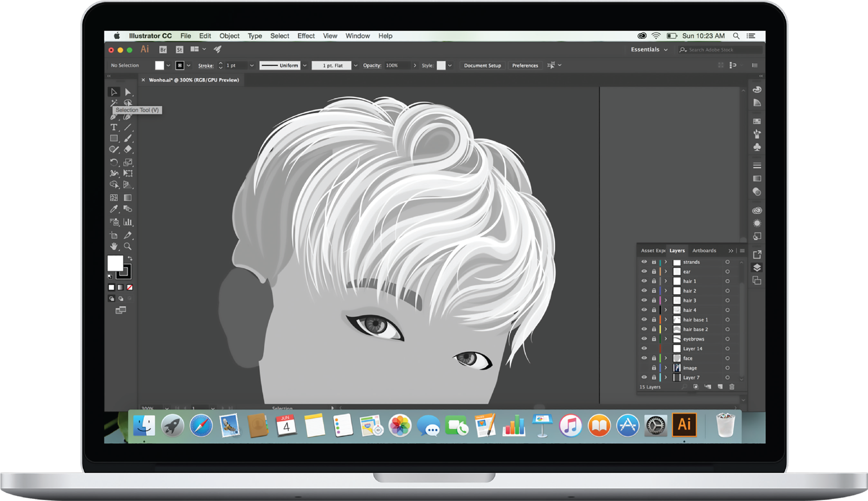Select the Direct Selection tool
The image size is (868, 501).
tap(128, 92)
